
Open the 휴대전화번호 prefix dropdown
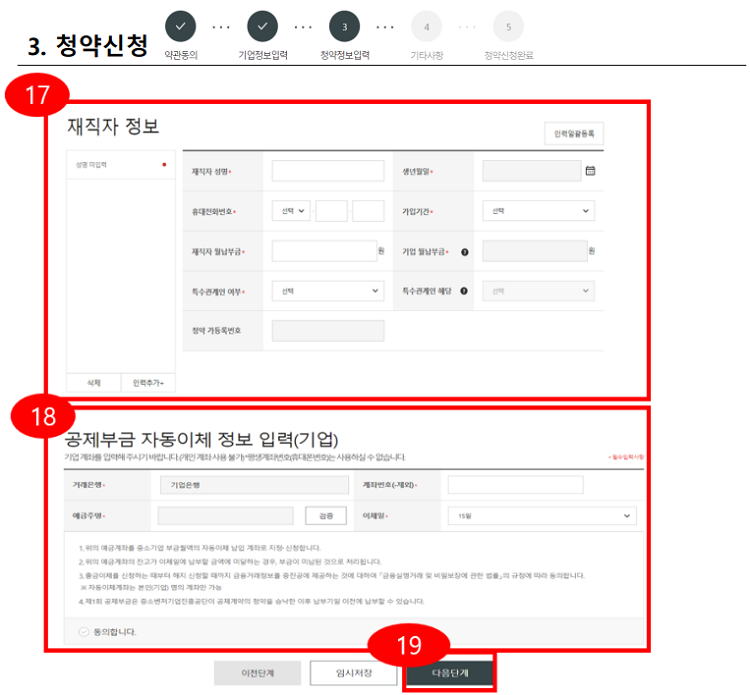point(291,211)
